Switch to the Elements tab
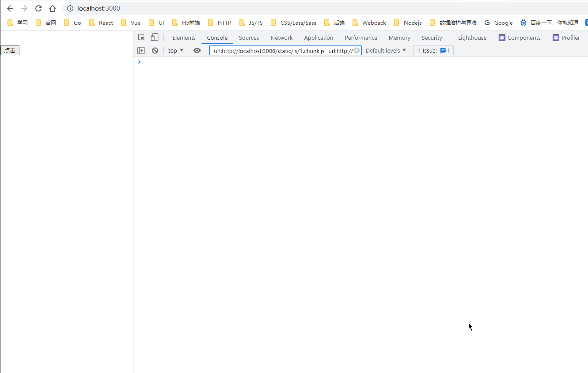 pyautogui.click(x=184, y=38)
